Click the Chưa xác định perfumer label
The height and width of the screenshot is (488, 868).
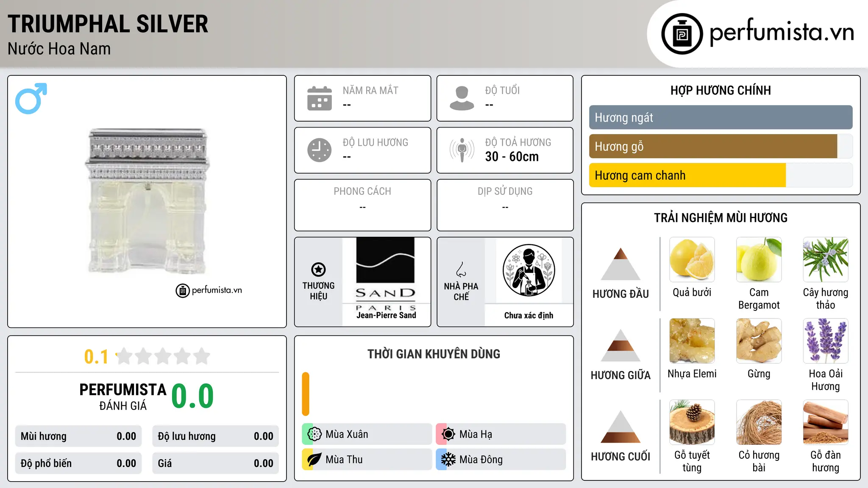click(529, 315)
